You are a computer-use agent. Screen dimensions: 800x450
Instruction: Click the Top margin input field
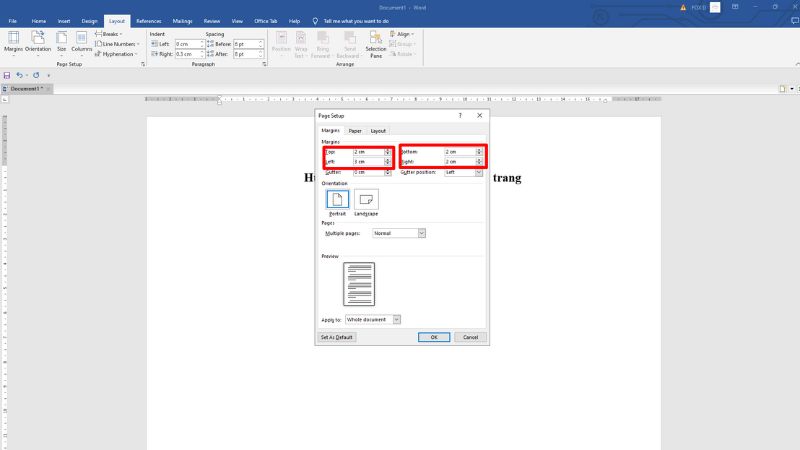click(x=367, y=151)
